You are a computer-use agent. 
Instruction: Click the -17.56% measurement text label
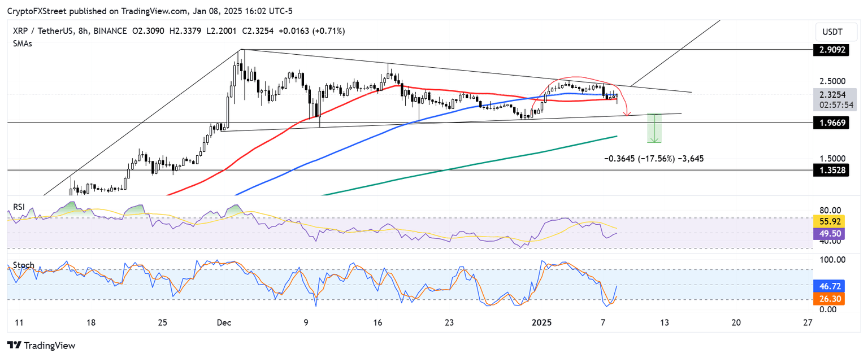(654, 159)
